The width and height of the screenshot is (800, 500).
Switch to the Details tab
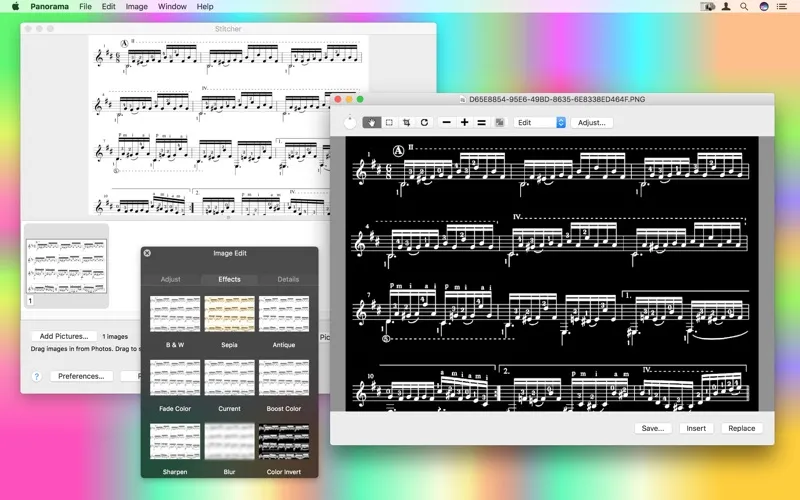click(288, 279)
